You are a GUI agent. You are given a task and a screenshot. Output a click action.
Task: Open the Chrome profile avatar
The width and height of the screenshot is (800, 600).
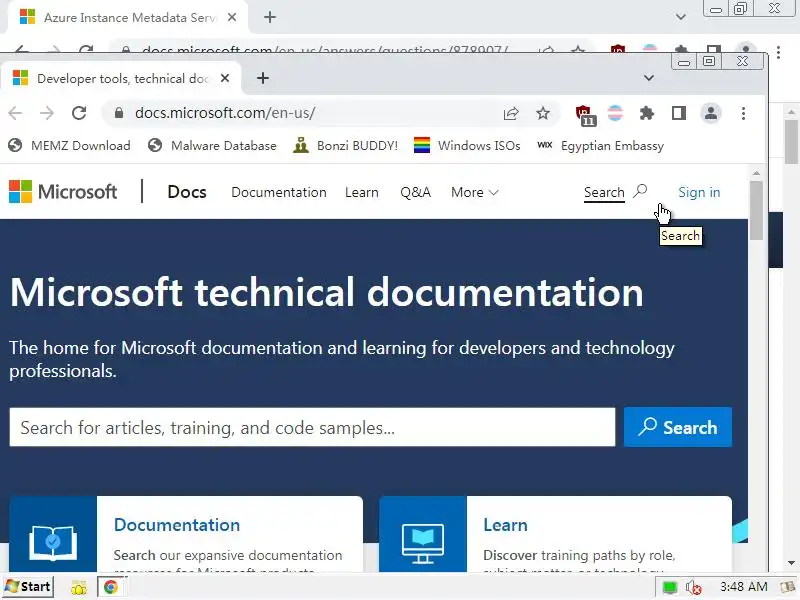[x=711, y=113]
